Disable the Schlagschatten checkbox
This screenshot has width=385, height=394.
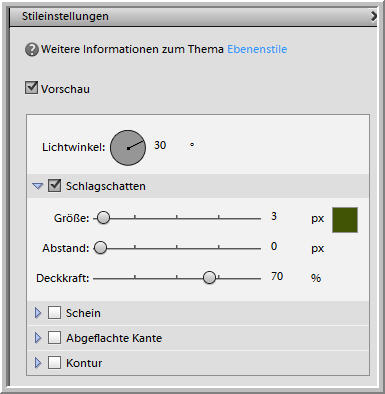coord(54,186)
